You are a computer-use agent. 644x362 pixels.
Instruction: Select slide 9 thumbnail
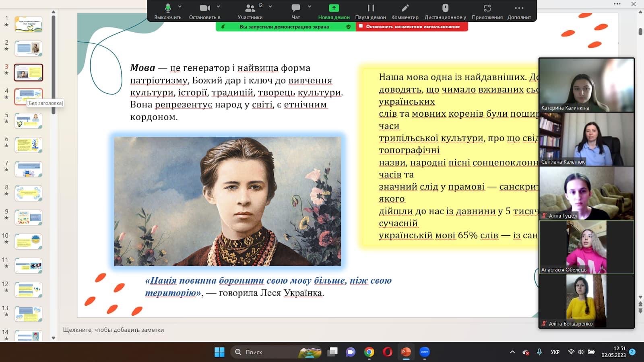click(x=29, y=217)
